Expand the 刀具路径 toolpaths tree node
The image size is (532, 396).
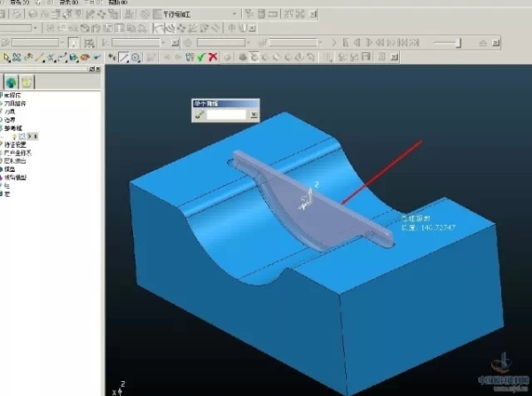[x=3, y=103]
